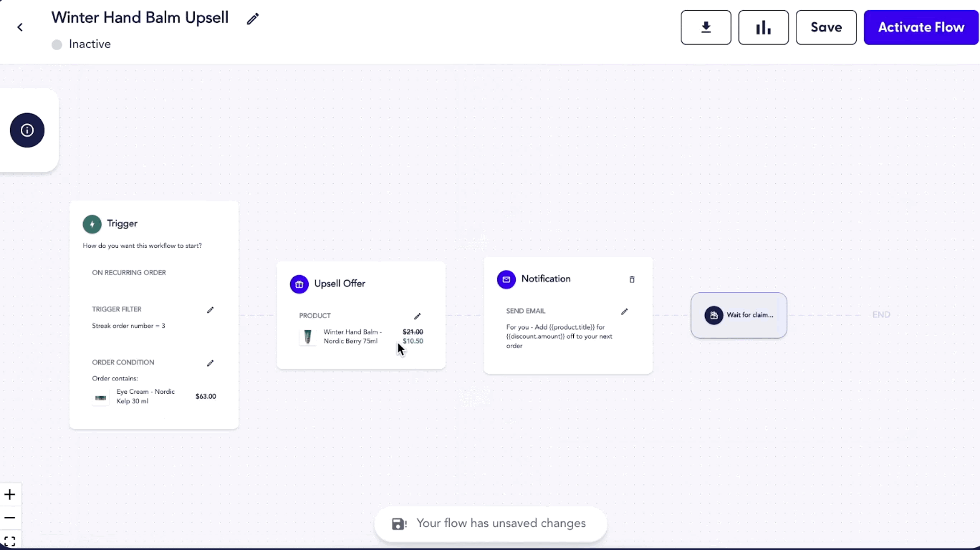Image resolution: width=980 pixels, height=550 pixels.
Task: Edit the Upsell Offer product pencil
Action: [417, 316]
